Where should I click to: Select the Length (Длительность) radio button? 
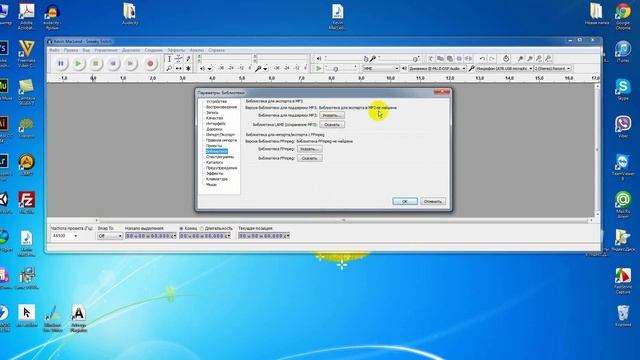216,228
